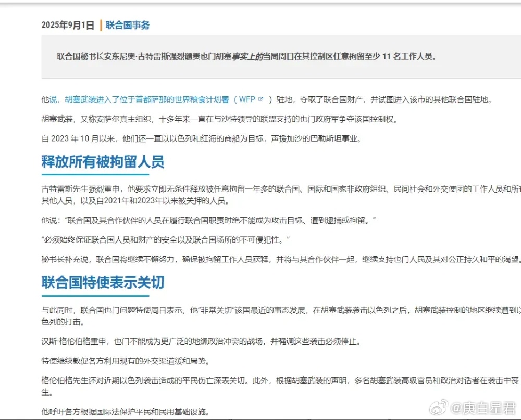Click the external-link icon beside WFP
This screenshot has width=521, height=420.
coord(261,99)
